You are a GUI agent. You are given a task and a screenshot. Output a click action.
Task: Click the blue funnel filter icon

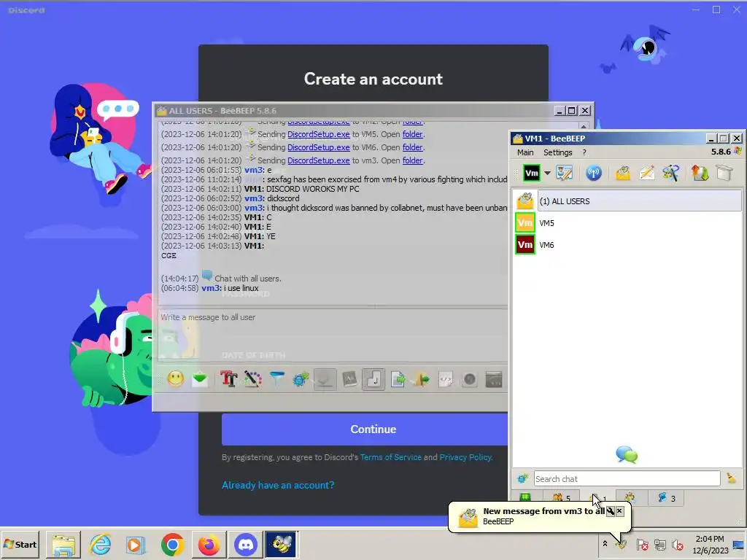coord(276,379)
